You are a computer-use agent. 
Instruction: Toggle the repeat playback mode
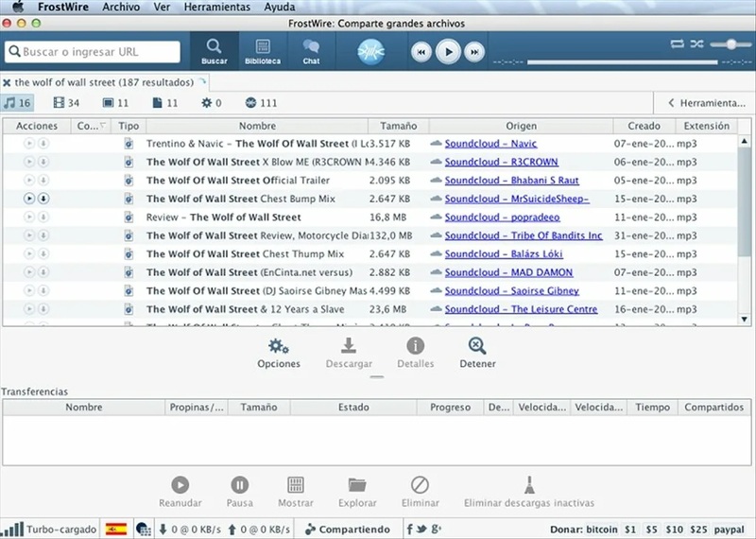tap(677, 43)
